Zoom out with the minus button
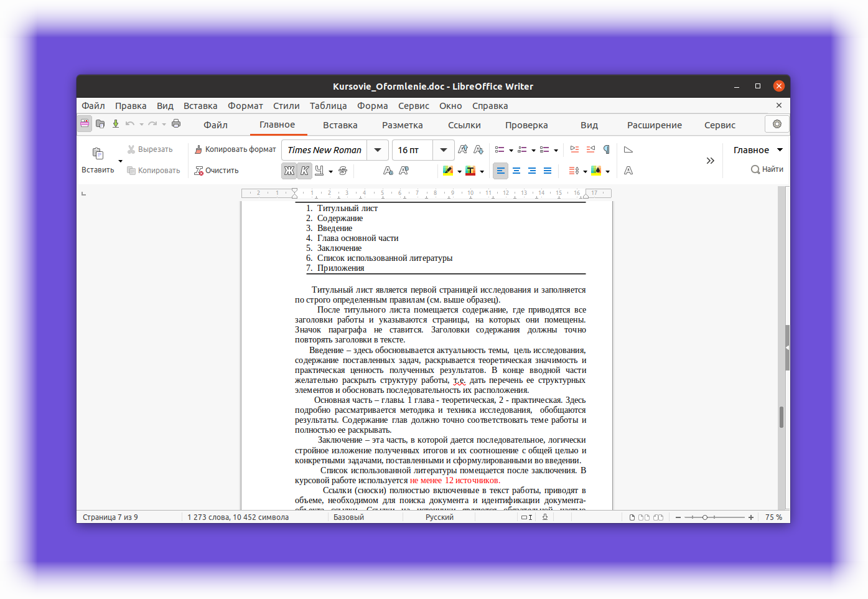 coord(678,517)
